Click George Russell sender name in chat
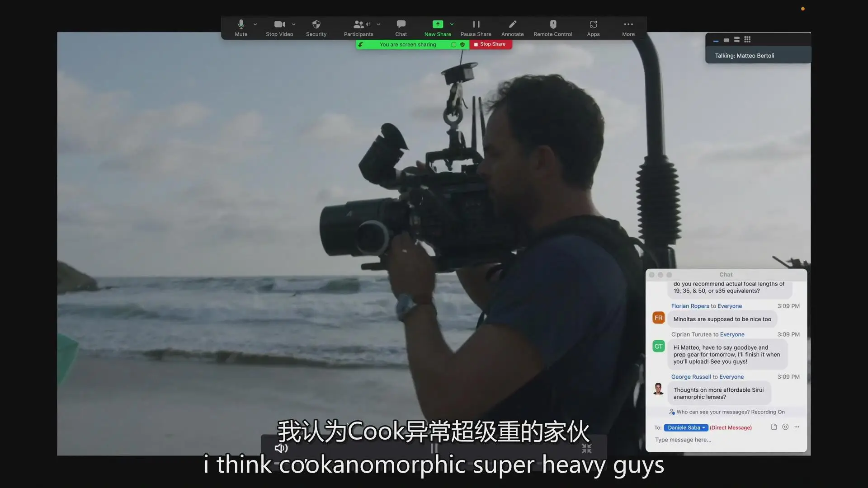This screenshot has width=868, height=488. pos(691,377)
